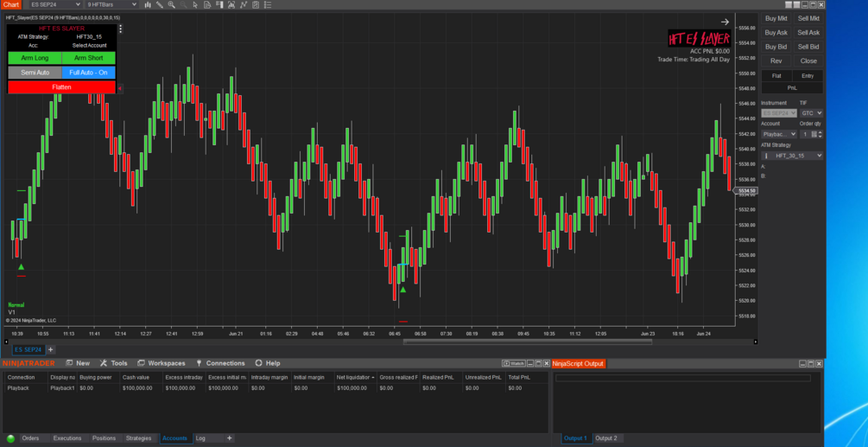868x447 pixels.
Task: Click the red Flatten button
Action: pyautogui.click(x=61, y=87)
